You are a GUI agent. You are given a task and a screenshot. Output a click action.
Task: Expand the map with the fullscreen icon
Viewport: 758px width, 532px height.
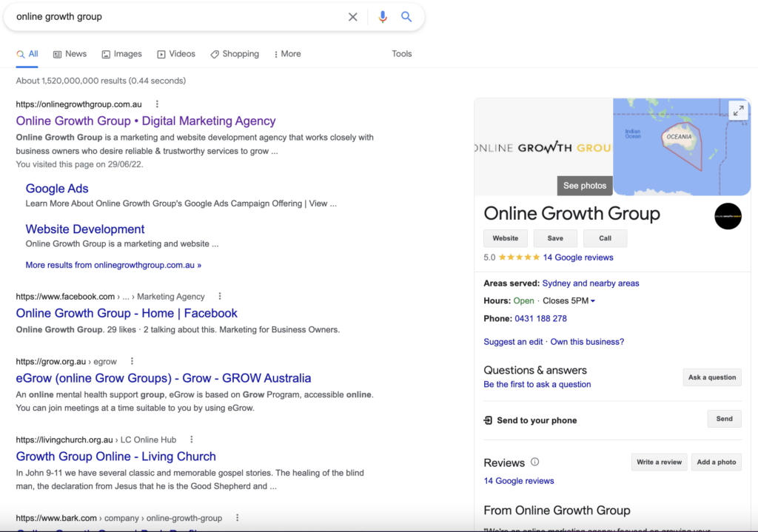pos(738,111)
